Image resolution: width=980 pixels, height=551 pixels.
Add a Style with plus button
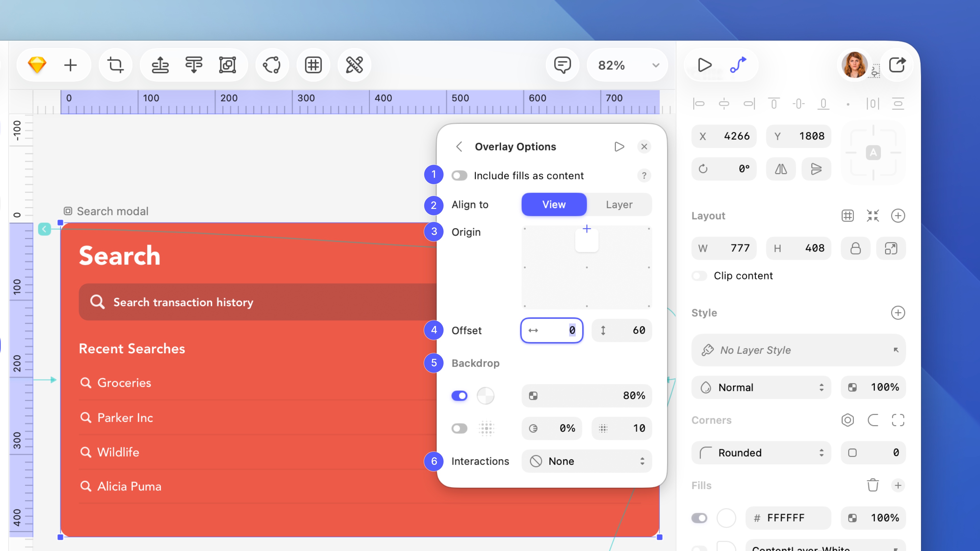click(898, 312)
